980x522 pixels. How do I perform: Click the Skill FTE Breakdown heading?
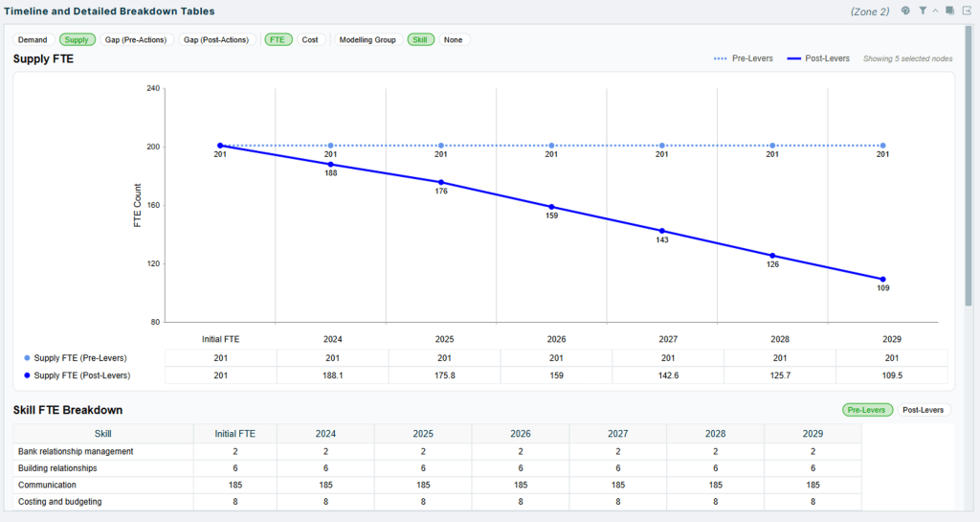(x=68, y=410)
